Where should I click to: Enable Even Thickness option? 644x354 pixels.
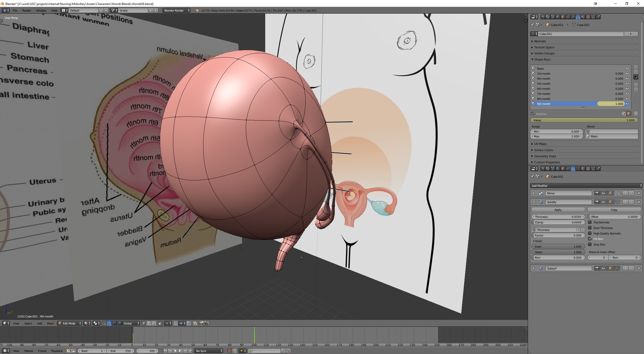pos(590,228)
